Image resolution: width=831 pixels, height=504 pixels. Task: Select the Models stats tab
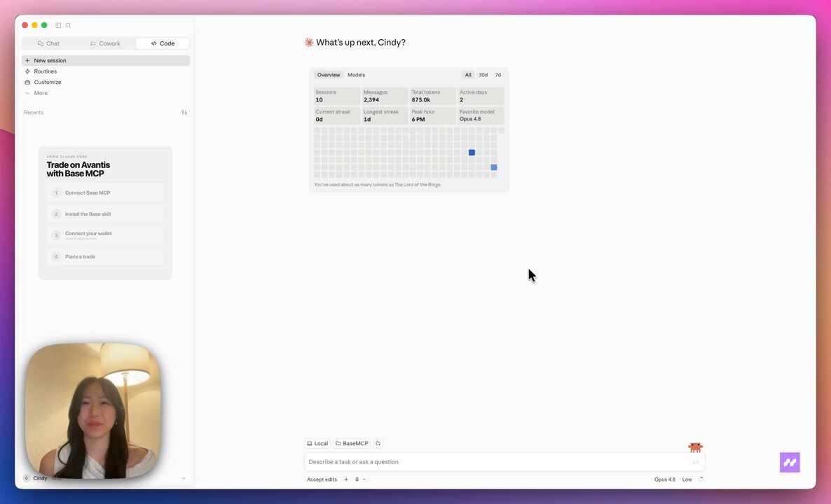pos(356,75)
